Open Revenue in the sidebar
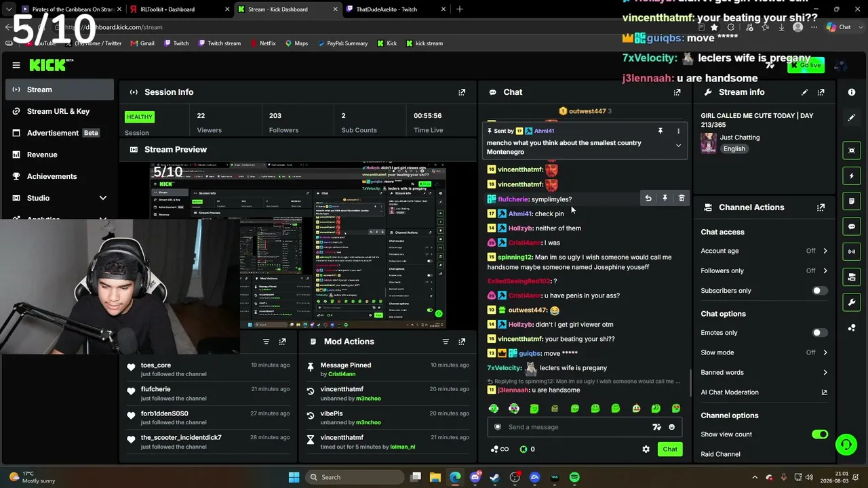The height and width of the screenshot is (488, 868). 60,155
